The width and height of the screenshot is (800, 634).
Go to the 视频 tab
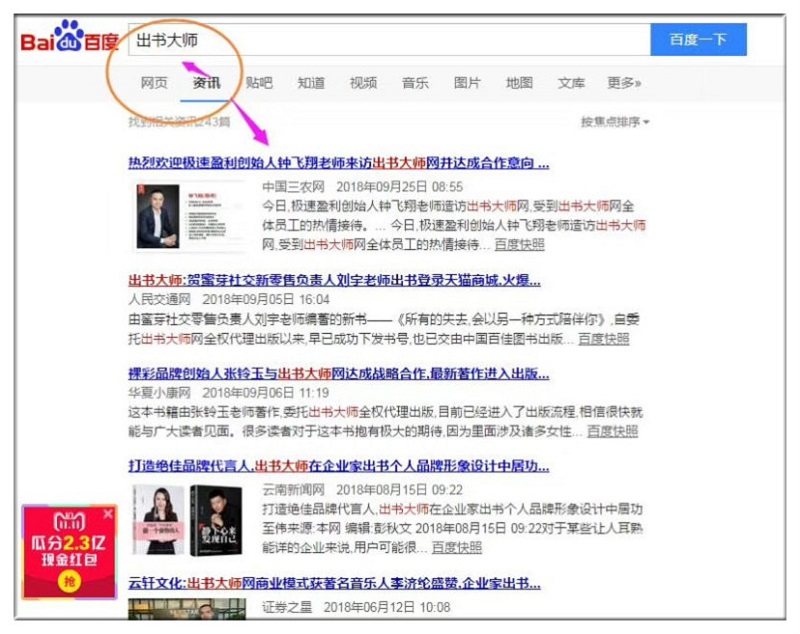pos(363,83)
